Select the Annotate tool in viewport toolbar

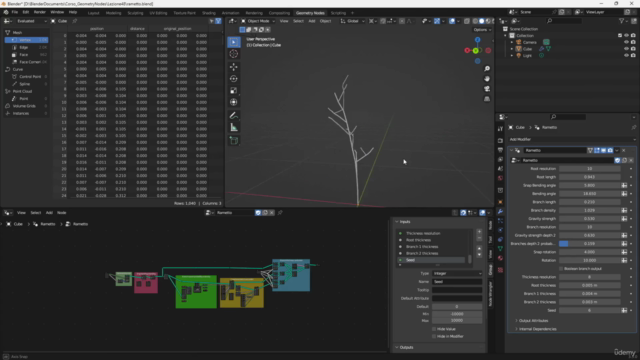(233, 116)
